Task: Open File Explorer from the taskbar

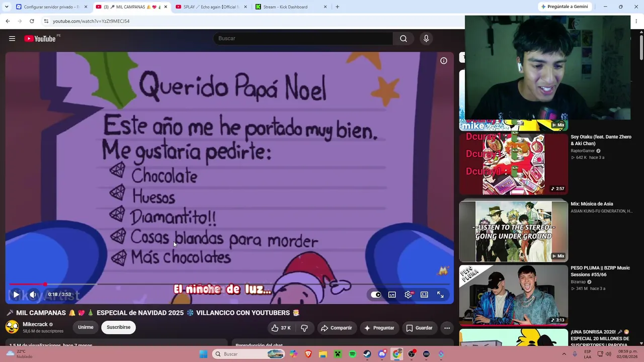Action: (x=323, y=354)
